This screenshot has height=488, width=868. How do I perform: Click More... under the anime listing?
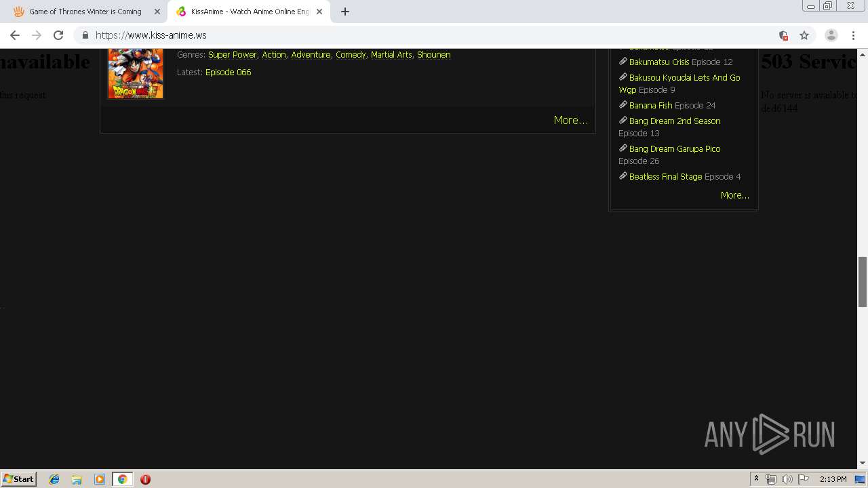tap(571, 120)
